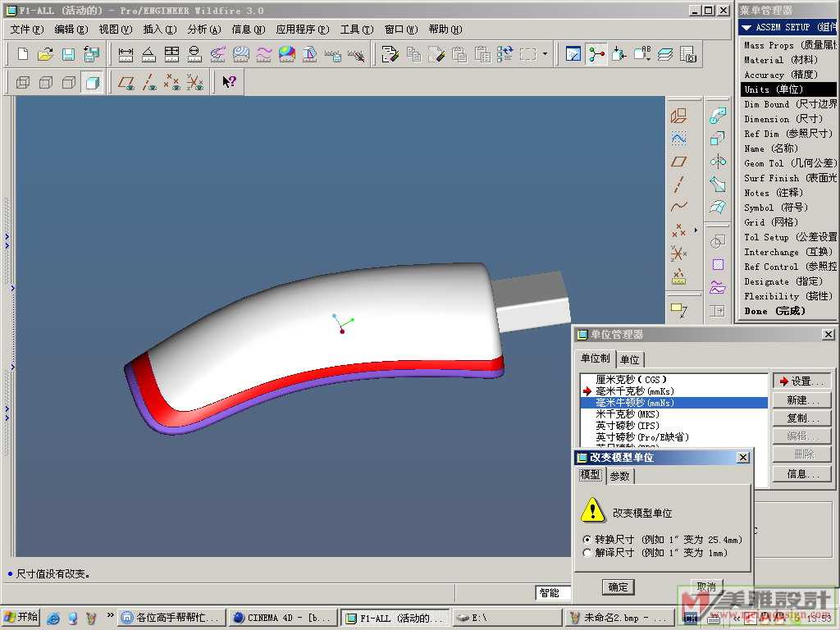
Task: Open the selection box dropdown arrow
Action: pyautogui.click(x=545, y=55)
